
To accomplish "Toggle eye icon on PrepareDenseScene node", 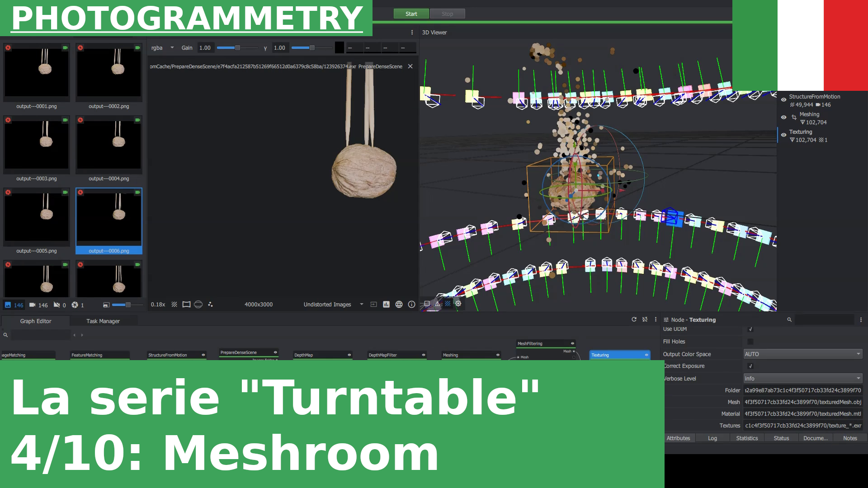I will [x=275, y=352].
